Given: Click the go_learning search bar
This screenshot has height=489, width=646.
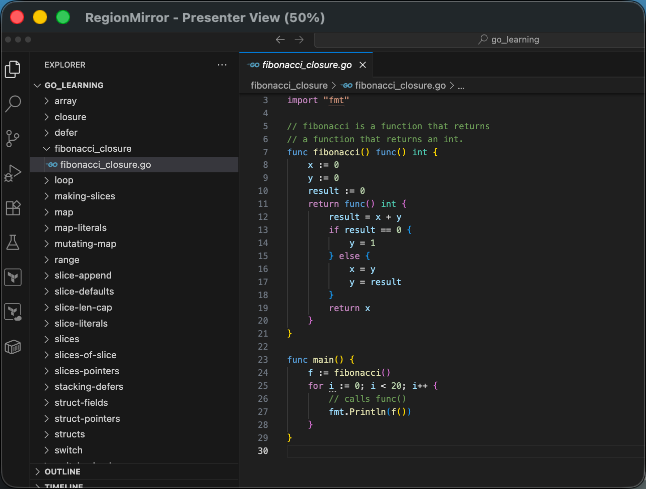Looking at the screenshot, I should click(x=515, y=39).
